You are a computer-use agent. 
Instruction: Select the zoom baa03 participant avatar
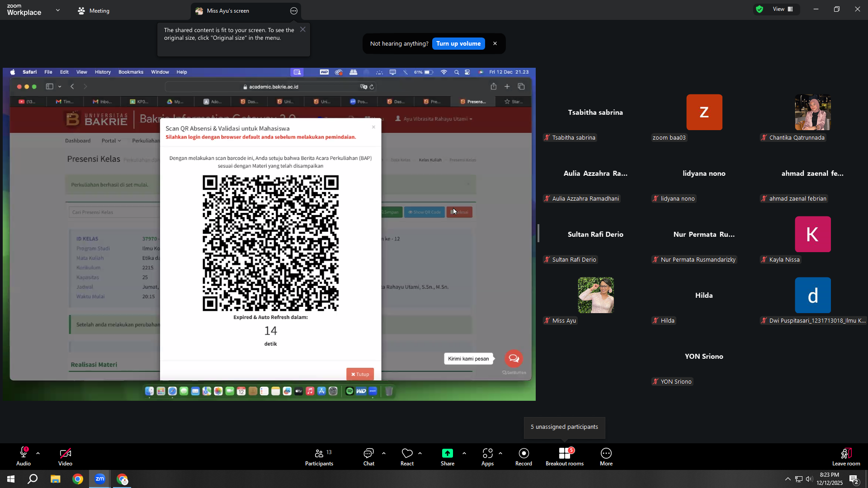704,113
